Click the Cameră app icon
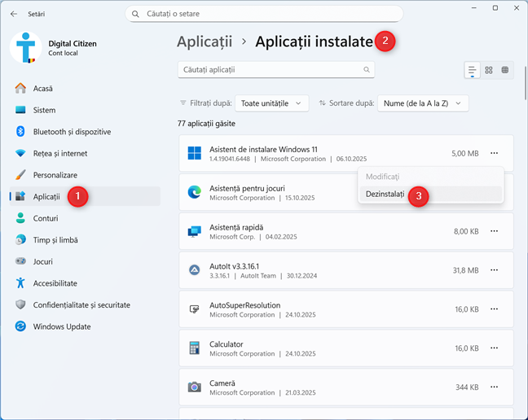 [194, 387]
